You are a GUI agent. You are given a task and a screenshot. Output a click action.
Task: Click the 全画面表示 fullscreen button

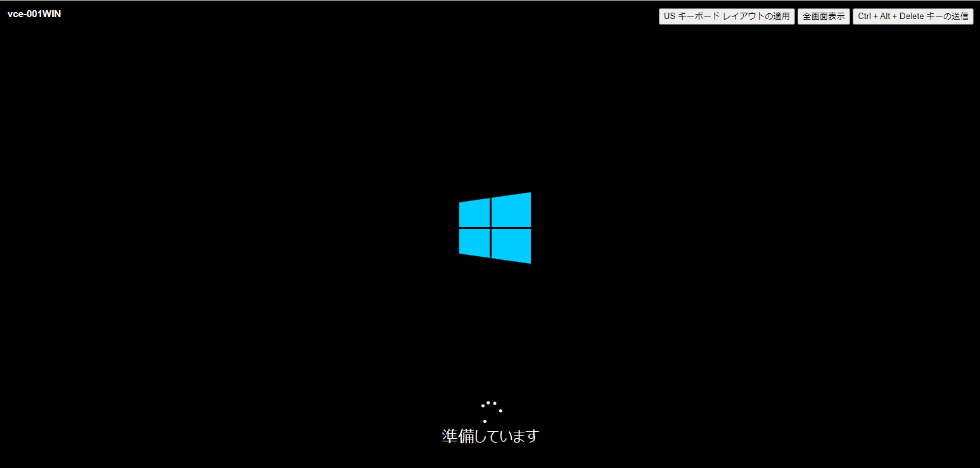(824, 16)
